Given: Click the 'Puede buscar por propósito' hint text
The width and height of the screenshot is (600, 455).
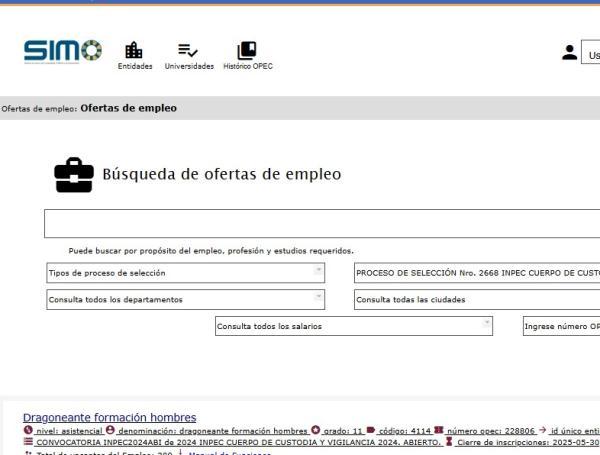Looking at the screenshot, I should pos(211,251).
